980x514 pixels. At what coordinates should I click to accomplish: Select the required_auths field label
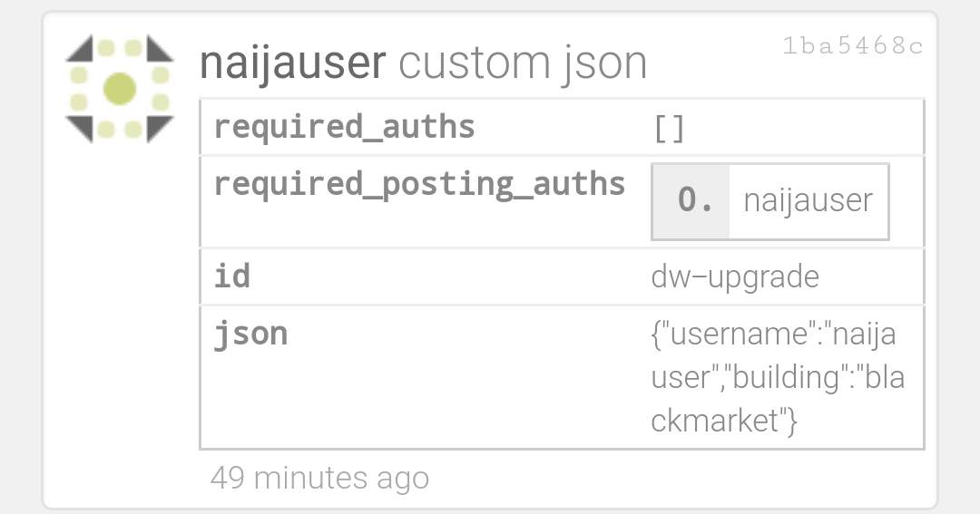coord(344,128)
